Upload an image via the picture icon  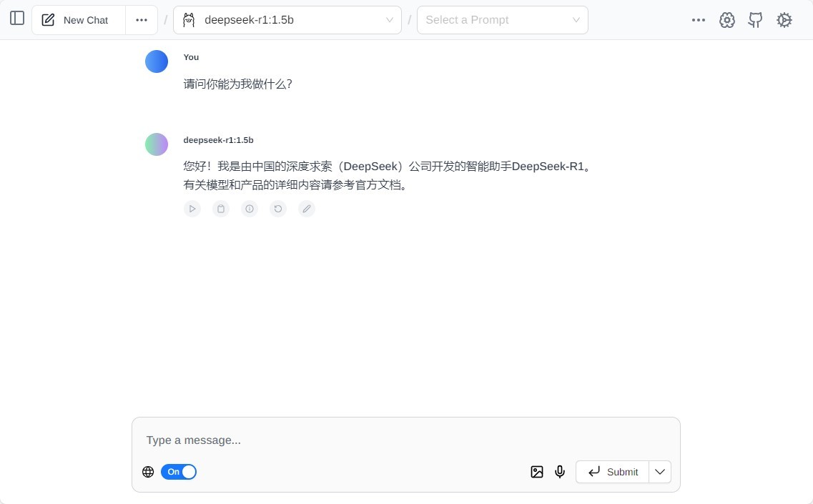pos(537,472)
